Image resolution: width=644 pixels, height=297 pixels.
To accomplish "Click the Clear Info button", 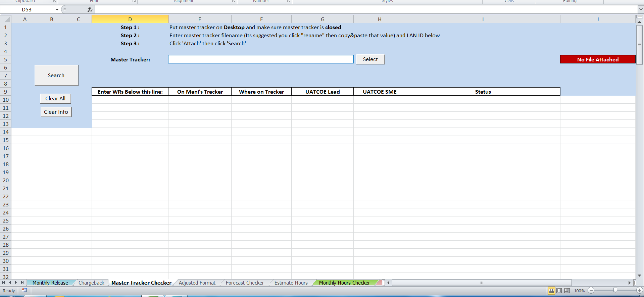I will tap(56, 112).
